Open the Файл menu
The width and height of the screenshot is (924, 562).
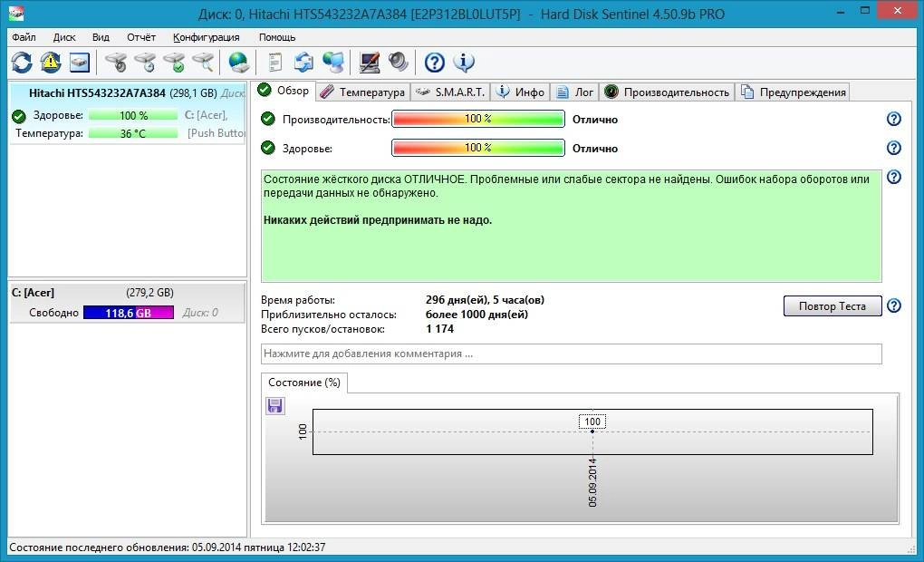tap(24, 37)
